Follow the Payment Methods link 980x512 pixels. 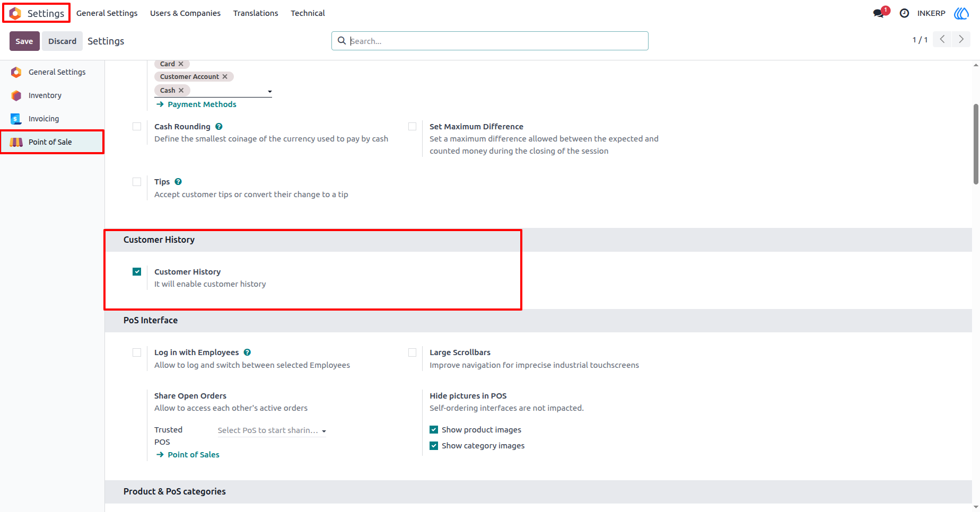(x=196, y=104)
